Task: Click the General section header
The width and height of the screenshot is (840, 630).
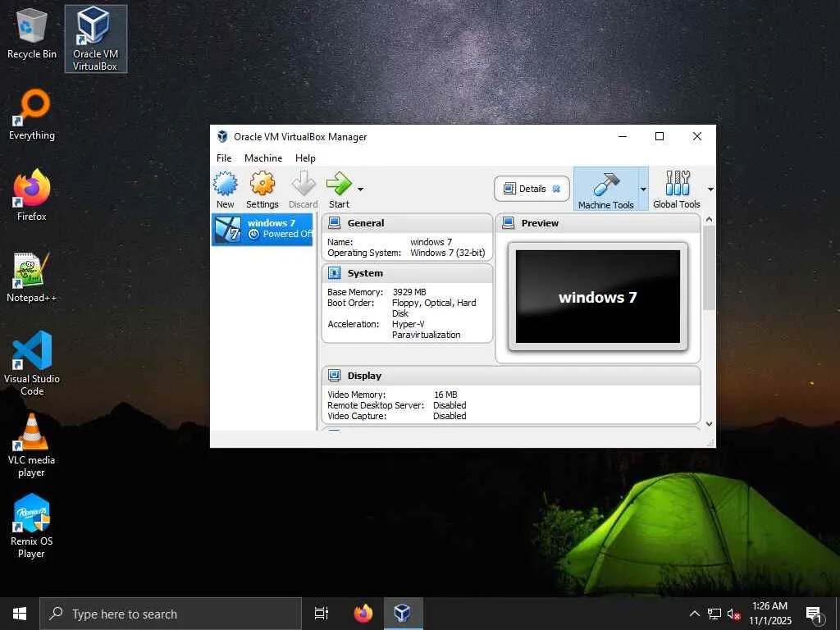Action: click(x=407, y=223)
